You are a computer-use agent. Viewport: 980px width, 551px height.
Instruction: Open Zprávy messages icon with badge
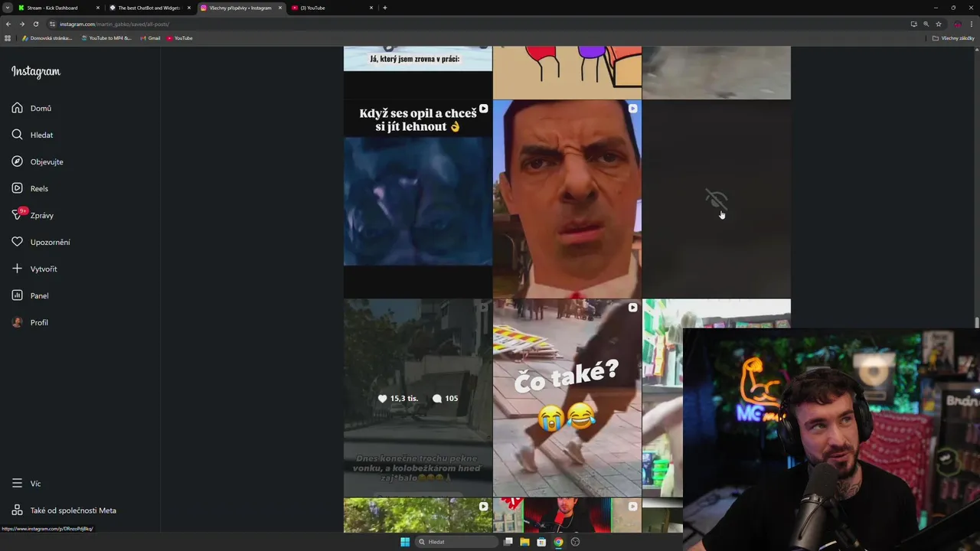[18, 214]
